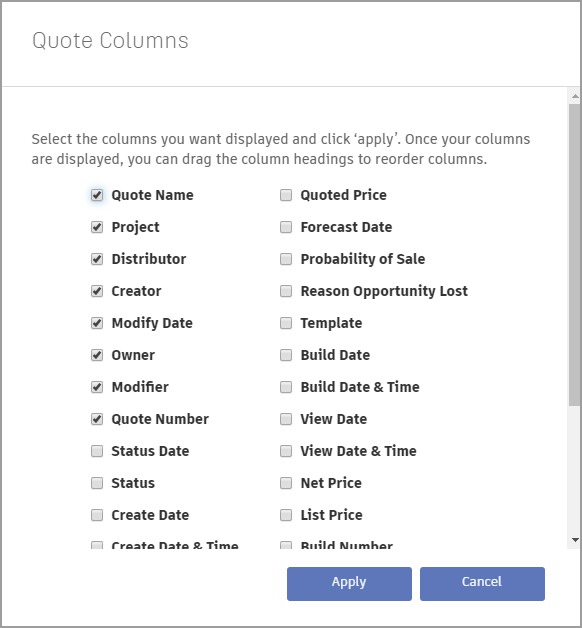Click the Cancel button
Screen dimensions: 582x628
pyautogui.click(x=482, y=584)
